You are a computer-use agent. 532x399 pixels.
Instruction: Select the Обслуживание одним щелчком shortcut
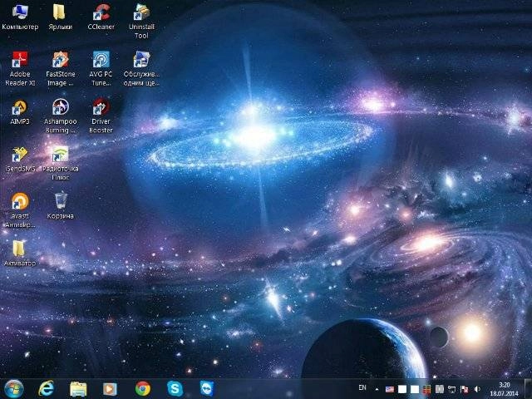click(x=141, y=68)
